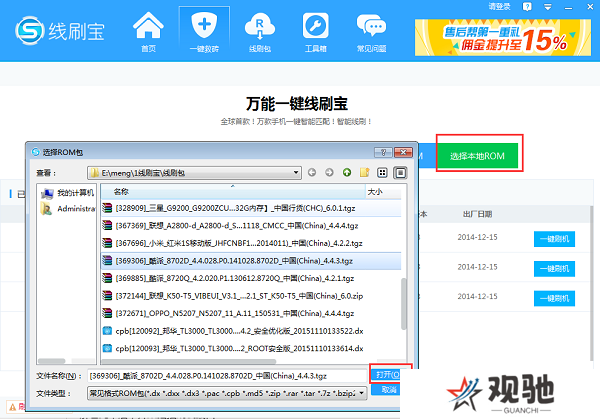Select Administrator folder in sidebar

click(x=68, y=209)
